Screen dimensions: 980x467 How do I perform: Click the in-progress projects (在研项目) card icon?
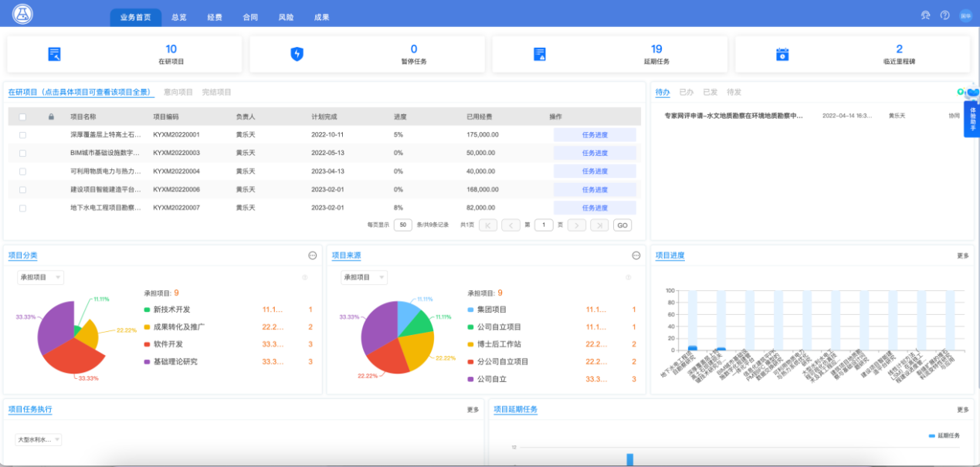point(54,54)
